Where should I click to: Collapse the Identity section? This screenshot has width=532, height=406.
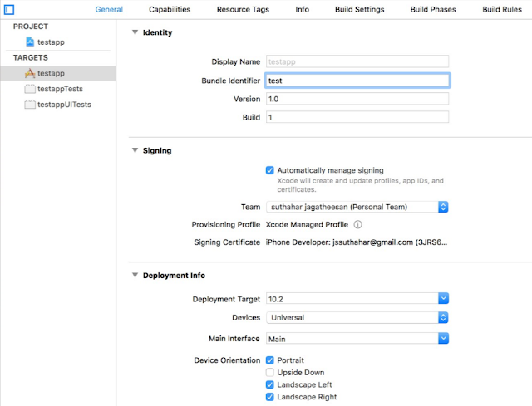pos(135,32)
